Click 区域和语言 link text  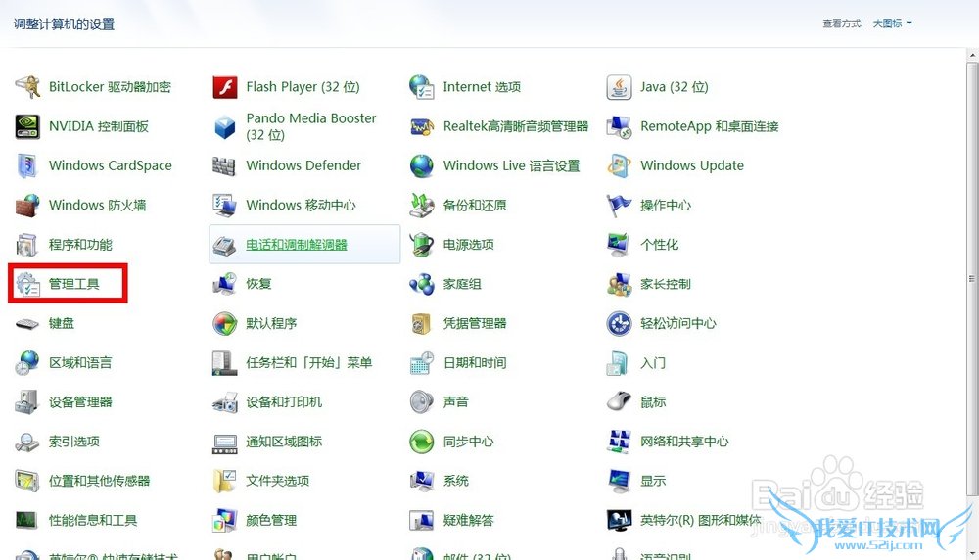click(80, 362)
